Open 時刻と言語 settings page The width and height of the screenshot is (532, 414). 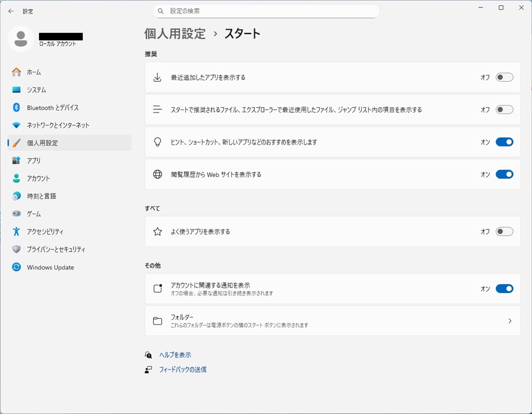(42, 196)
